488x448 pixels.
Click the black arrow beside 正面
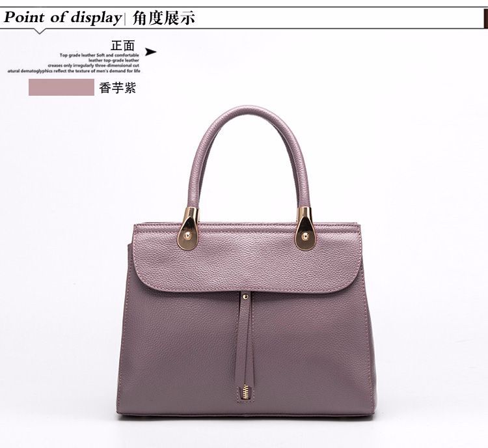click(151, 51)
